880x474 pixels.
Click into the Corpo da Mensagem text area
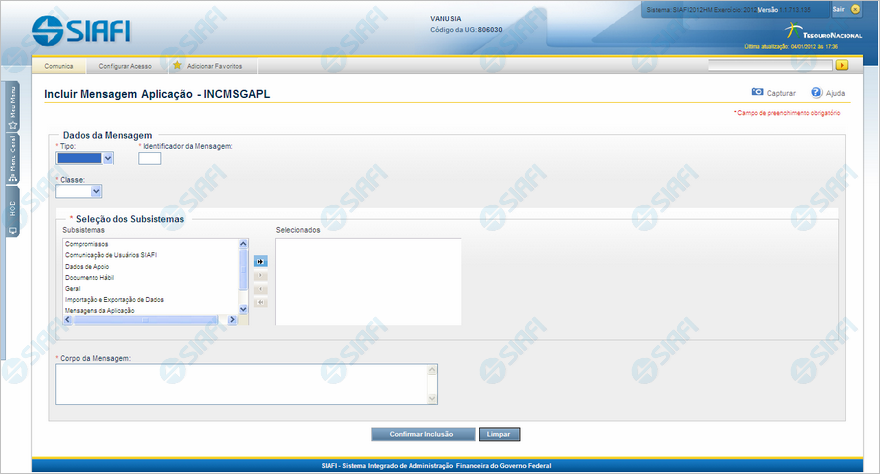(240, 384)
